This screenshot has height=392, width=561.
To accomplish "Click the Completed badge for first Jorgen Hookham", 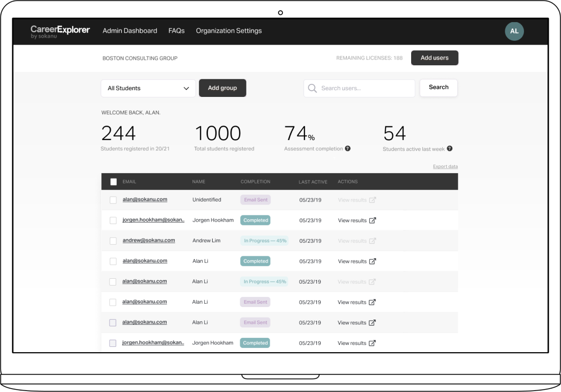I will coord(256,220).
